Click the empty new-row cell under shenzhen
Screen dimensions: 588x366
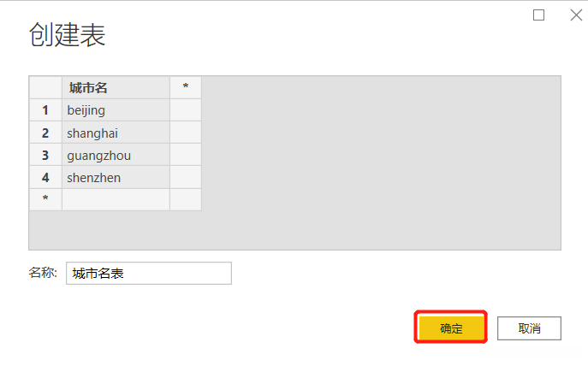pos(116,199)
